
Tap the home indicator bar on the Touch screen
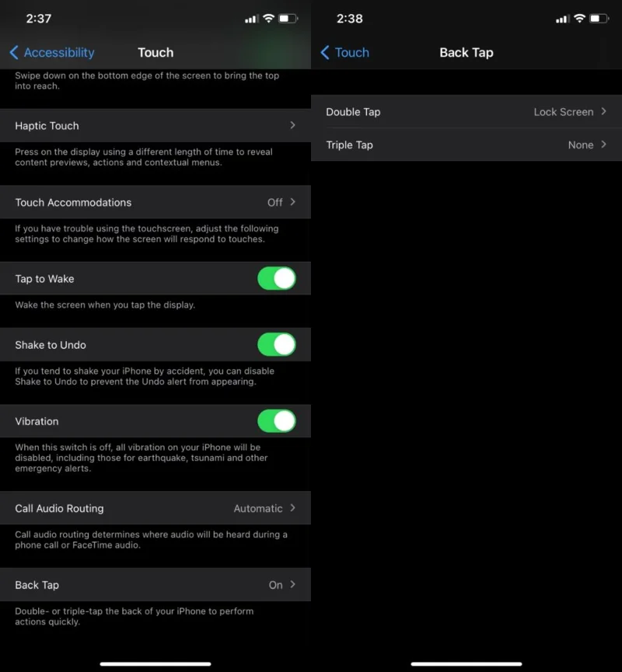[x=155, y=664]
